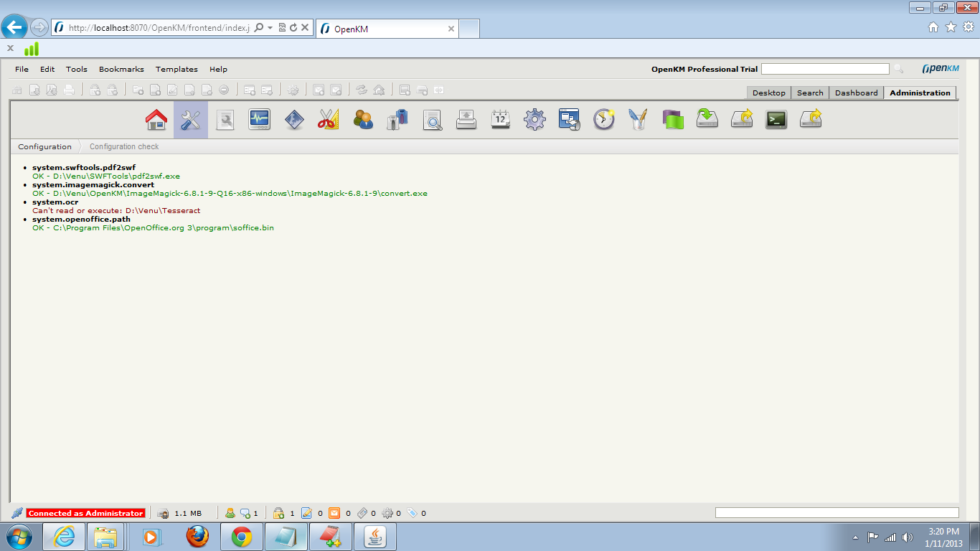
Task: Click the Configuration breadcrumb link
Action: pyautogui.click(x=44, y=146)
